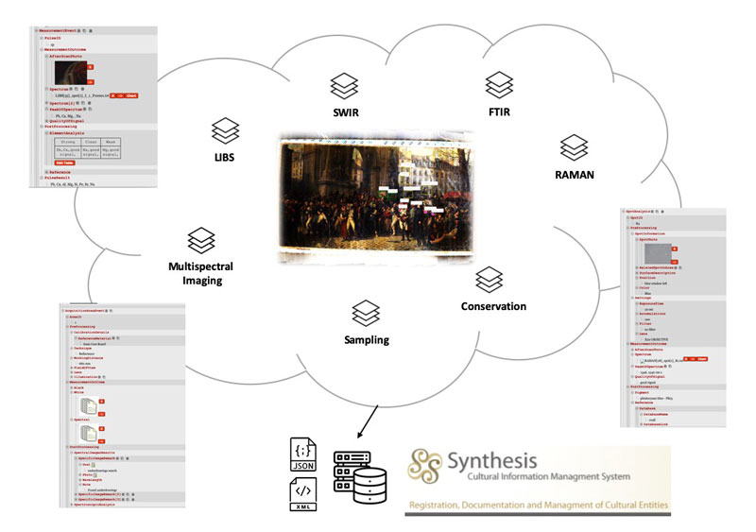The width and height of the screenshot is (756, 532).
Task: Click the Sampling layers icon
Action: (x=366, y=314)
